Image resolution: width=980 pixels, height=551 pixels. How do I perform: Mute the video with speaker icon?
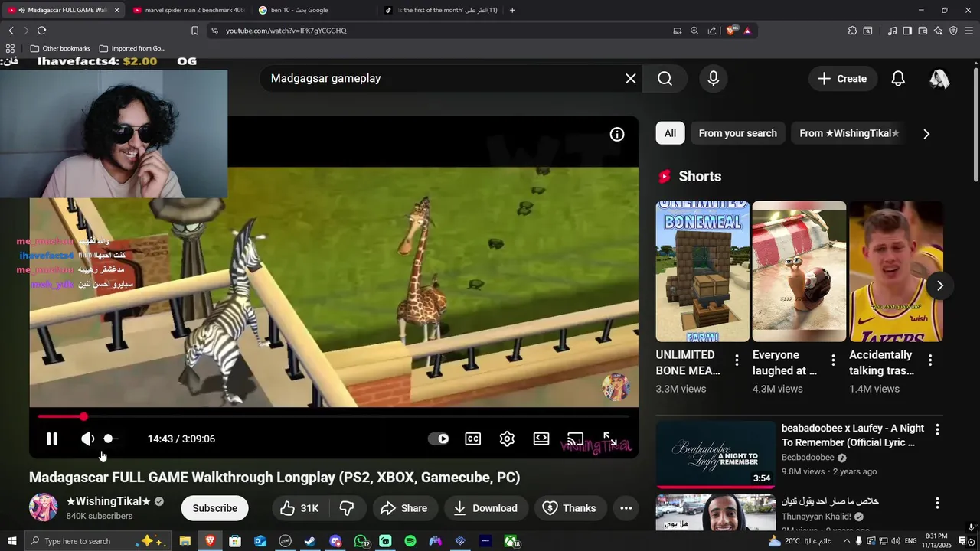[87, 439]
